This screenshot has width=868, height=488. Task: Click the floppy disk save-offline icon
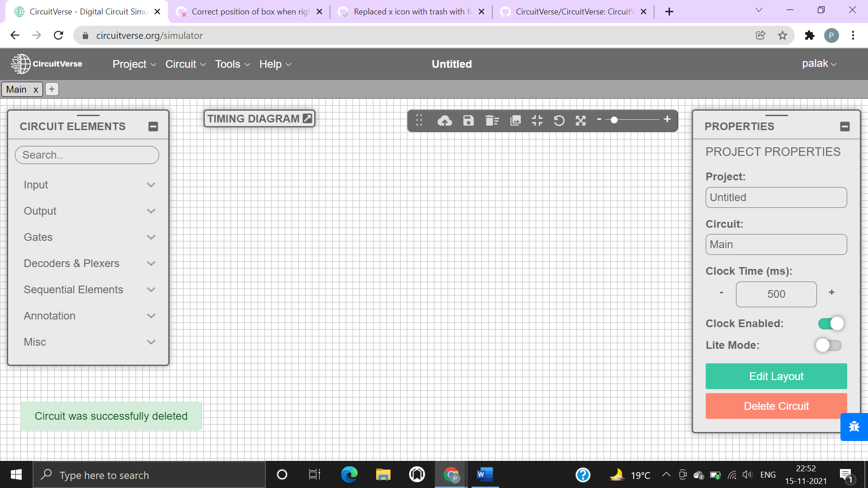click(468, 121)
